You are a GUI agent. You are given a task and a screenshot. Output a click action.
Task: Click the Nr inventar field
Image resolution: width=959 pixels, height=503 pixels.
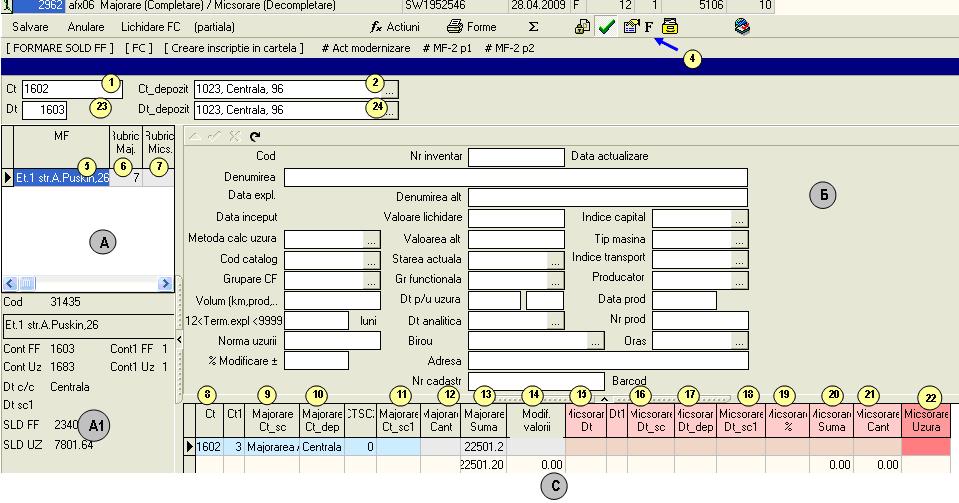point(516,157)
